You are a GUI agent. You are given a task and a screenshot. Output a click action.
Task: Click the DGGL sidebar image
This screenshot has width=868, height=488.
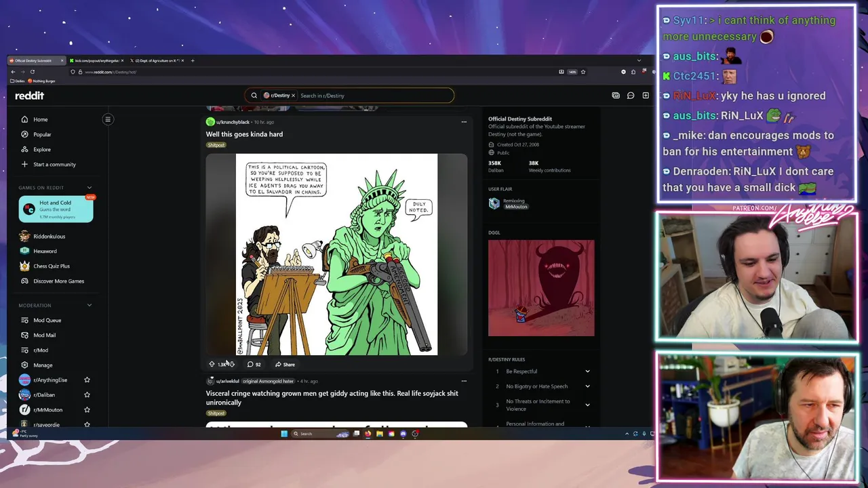point(541,288)
